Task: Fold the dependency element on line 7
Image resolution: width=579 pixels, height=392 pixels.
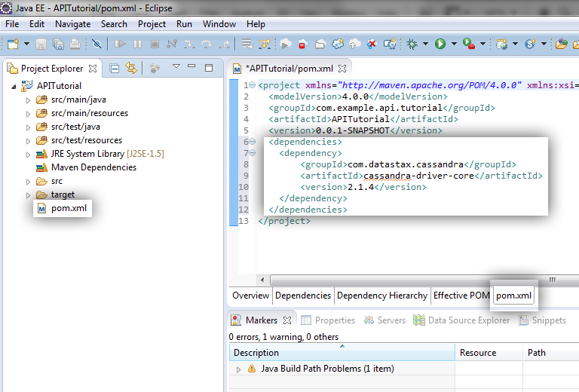Action: (253, 153)
